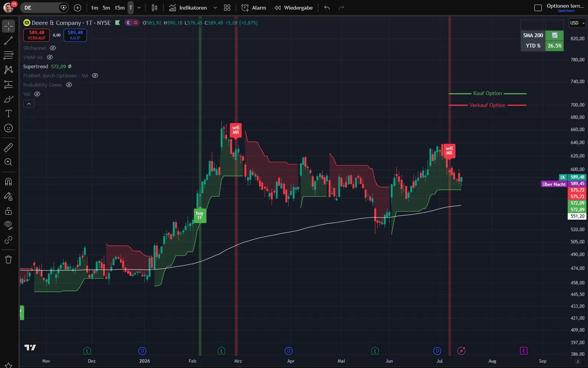Collapse the indicator legend with chevron

(29, 103)
